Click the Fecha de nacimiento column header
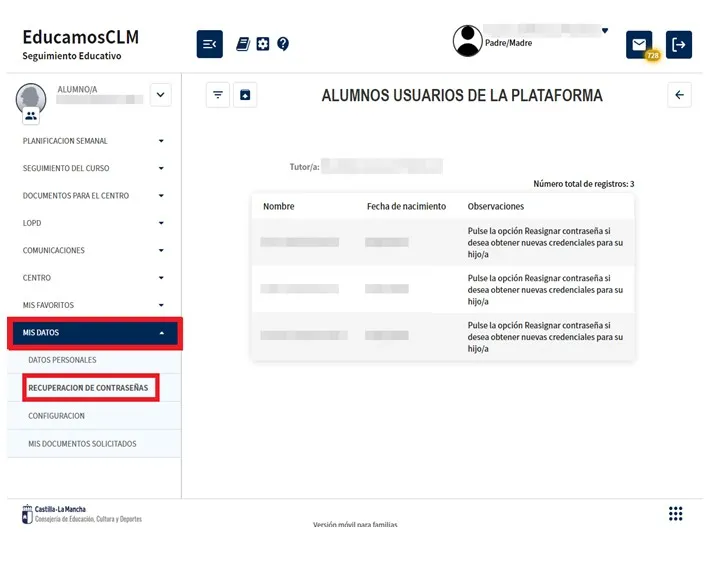This screenshot has width=718, height=564. pos(406,206)
